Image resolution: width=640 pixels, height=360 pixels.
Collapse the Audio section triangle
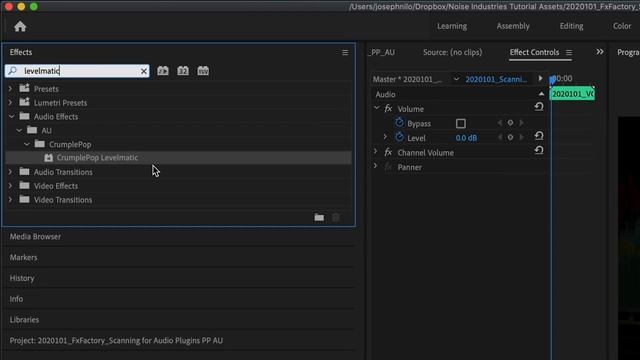coord(541,94)
